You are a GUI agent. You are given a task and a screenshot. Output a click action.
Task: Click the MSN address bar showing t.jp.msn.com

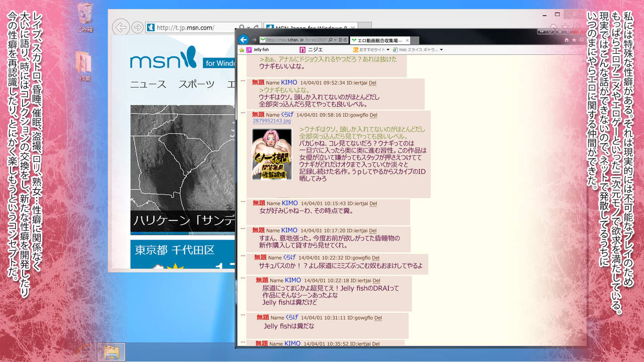point(191,28)
